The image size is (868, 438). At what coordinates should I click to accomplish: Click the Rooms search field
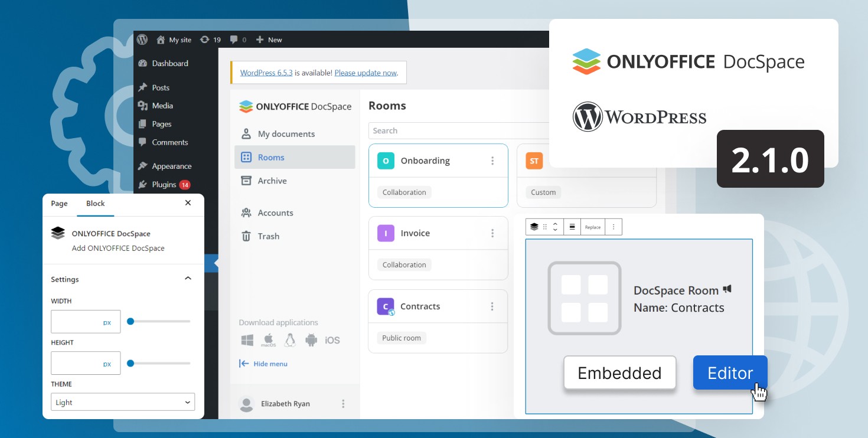(x=458, y=130)
